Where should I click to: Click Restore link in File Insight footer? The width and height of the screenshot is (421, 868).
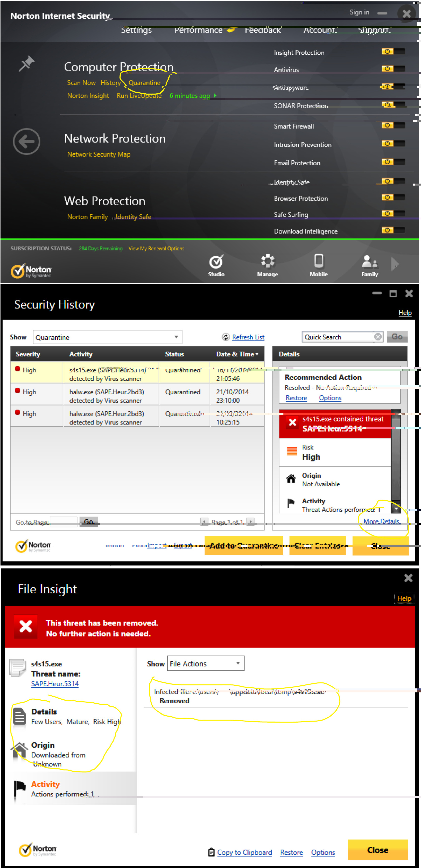point(291,852)
